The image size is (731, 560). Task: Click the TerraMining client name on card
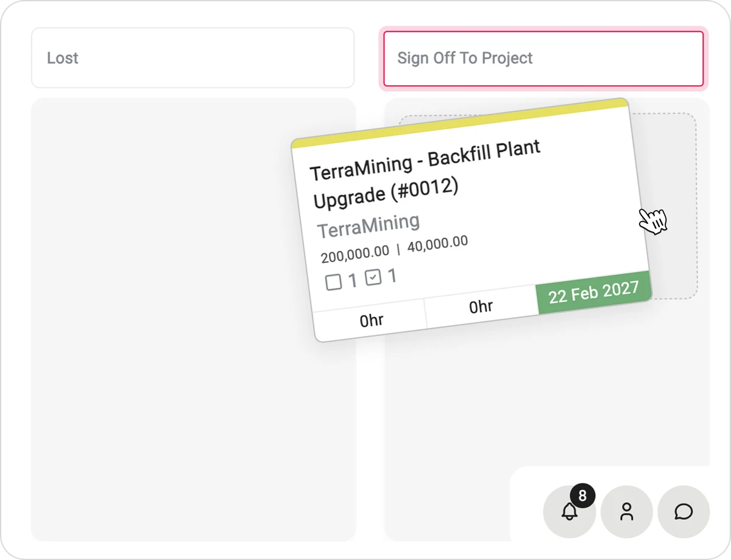[x=369, y=227]
